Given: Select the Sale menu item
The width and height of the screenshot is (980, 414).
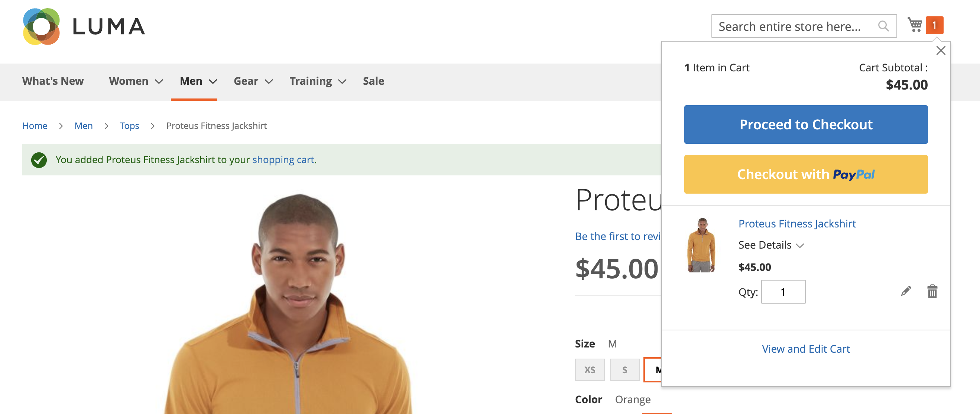Looking at the screenshot, I should coord(373,81).
